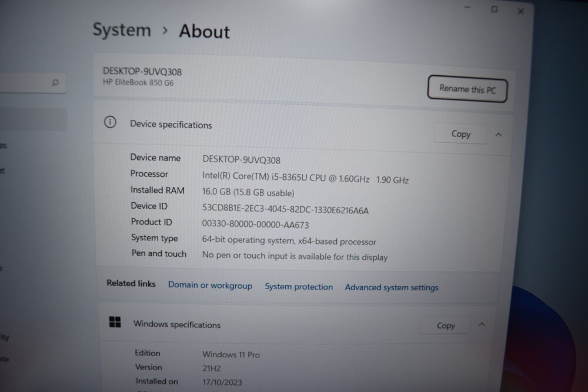Click the Installed RAM label
The width and height of the screenshot is (588, 392).
pyautogui.click(x=158, y=190)
